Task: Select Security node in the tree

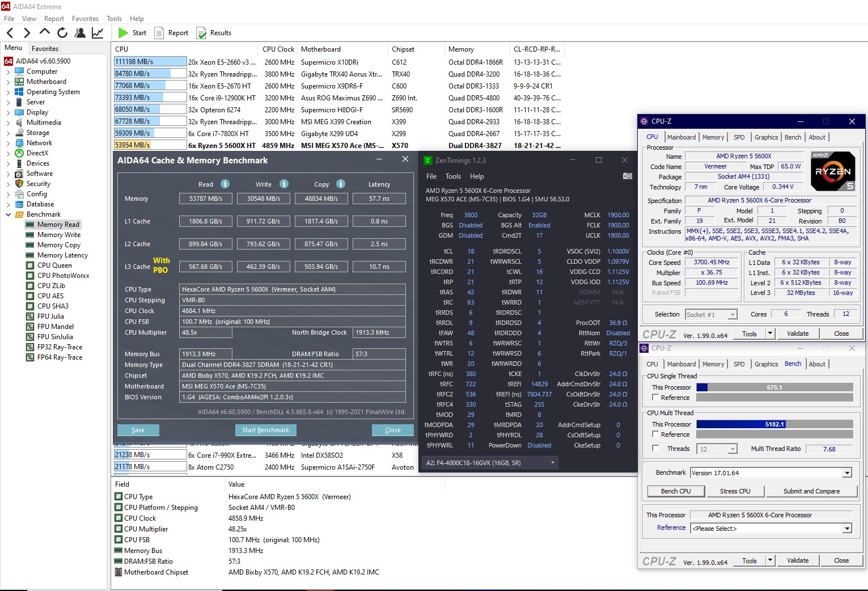Action: 39,184
